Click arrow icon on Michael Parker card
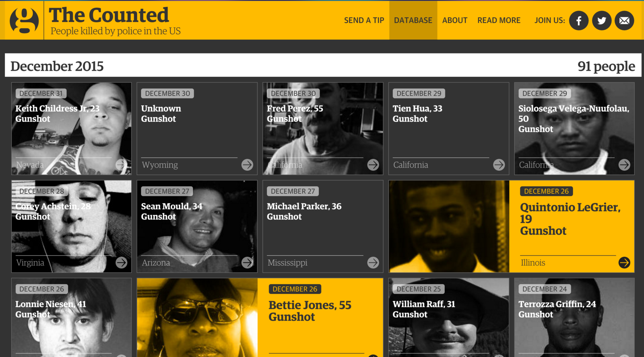 [373, 263]
